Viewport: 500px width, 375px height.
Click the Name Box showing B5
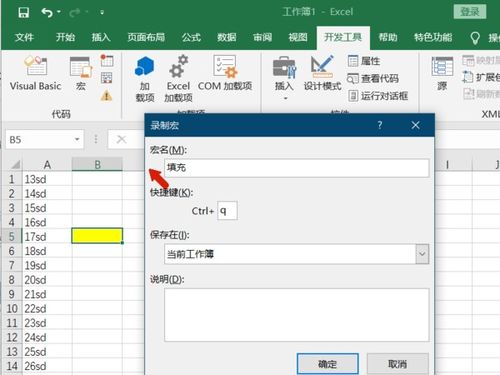pos(39,139)
